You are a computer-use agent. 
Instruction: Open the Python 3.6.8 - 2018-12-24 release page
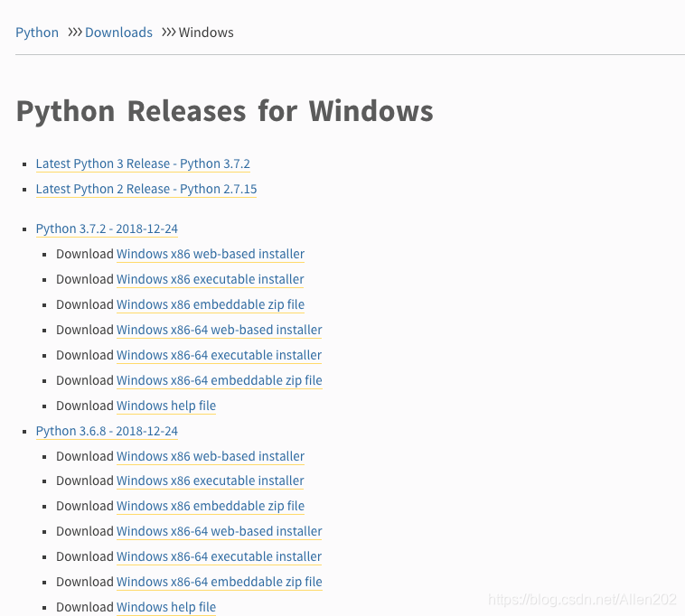click(107, 432)
